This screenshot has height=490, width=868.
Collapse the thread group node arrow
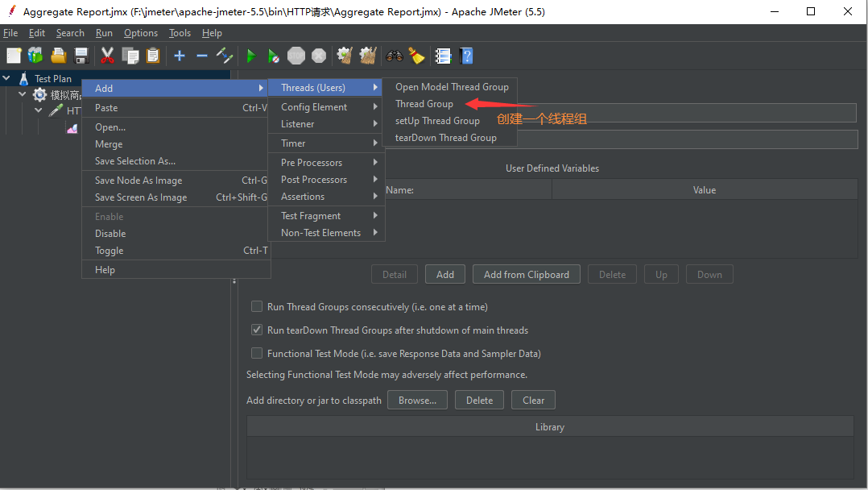pos(23,94)
